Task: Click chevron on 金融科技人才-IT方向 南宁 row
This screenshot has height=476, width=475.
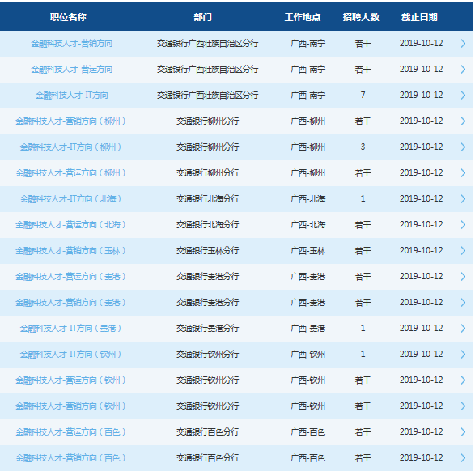Action: [x=463, y=96]
